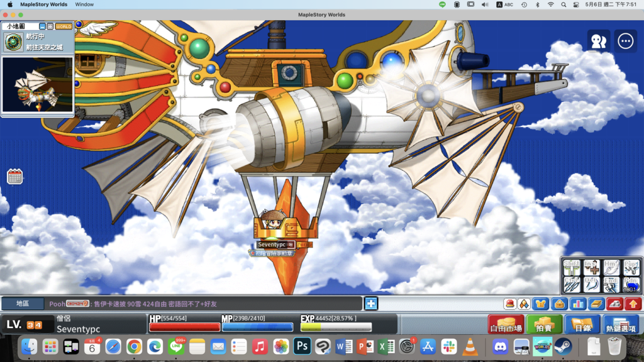Open the equipment shirt icon window
Viewport: 644px width, 362px height.
[x=540, y=304]
